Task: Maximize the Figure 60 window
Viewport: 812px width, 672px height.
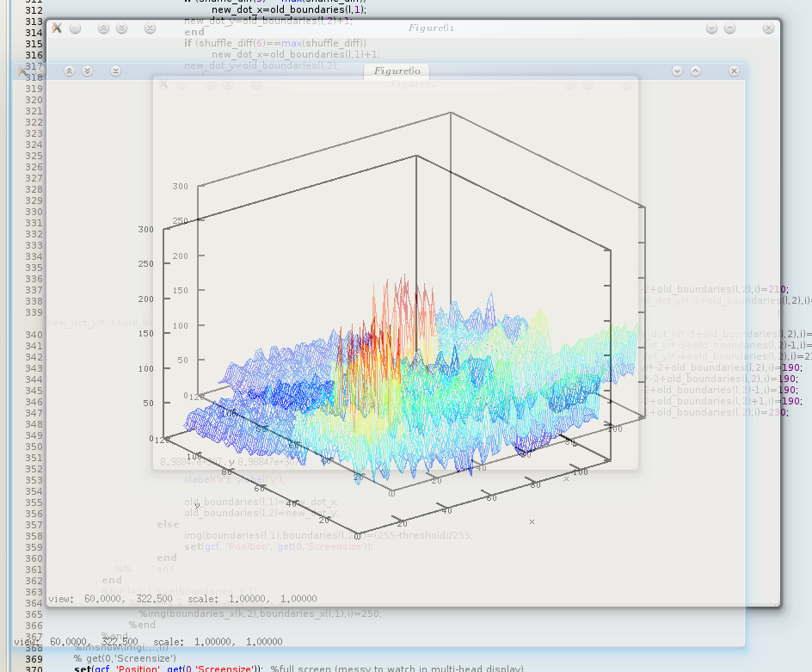Action: 696,71
